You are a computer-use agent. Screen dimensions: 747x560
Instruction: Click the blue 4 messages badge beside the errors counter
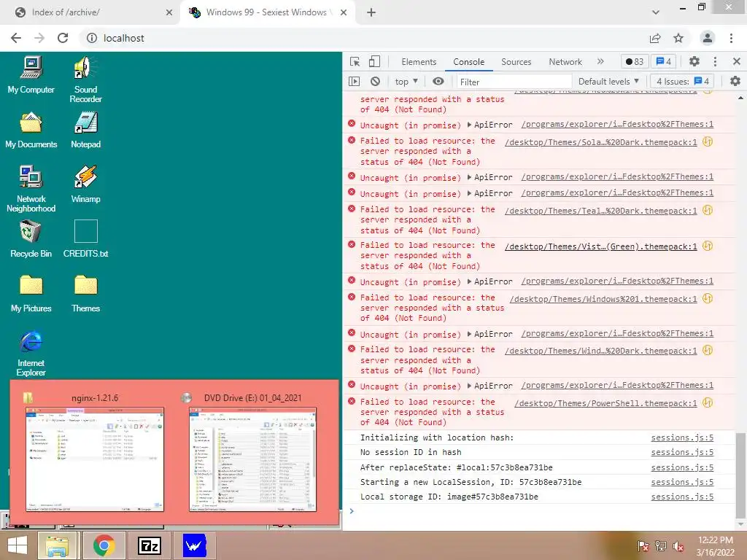pos(664,61)
